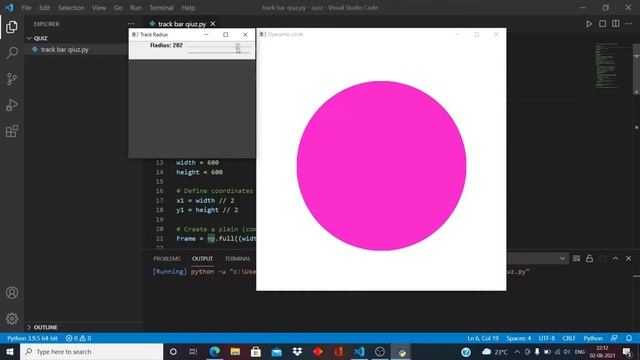
Task: Close the bottom panel
Action: coord(629,258)
